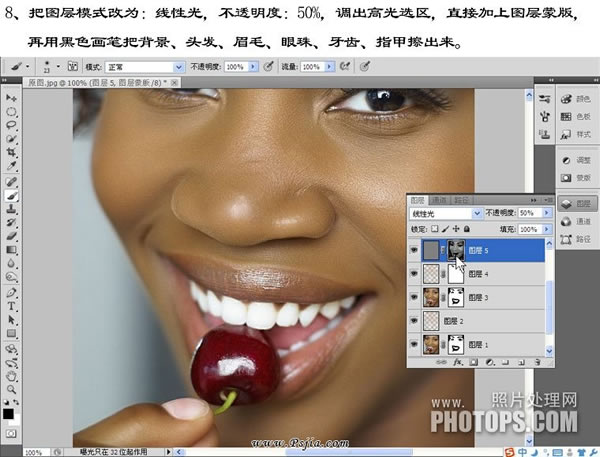Open the layers panel menu

[549, 200]
